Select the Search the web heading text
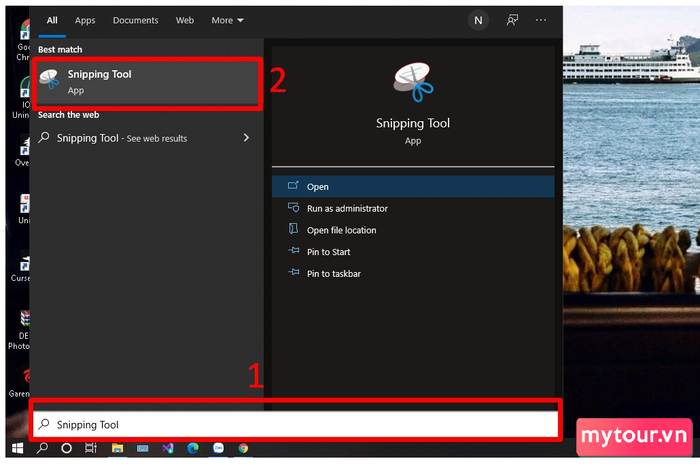The image size is (700, 466). click(68, 115)
